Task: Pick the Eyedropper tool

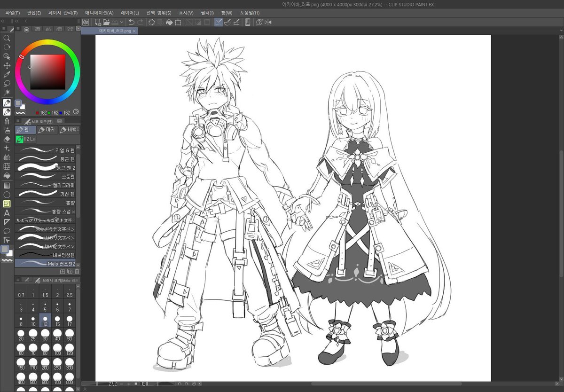Action: 7,75
